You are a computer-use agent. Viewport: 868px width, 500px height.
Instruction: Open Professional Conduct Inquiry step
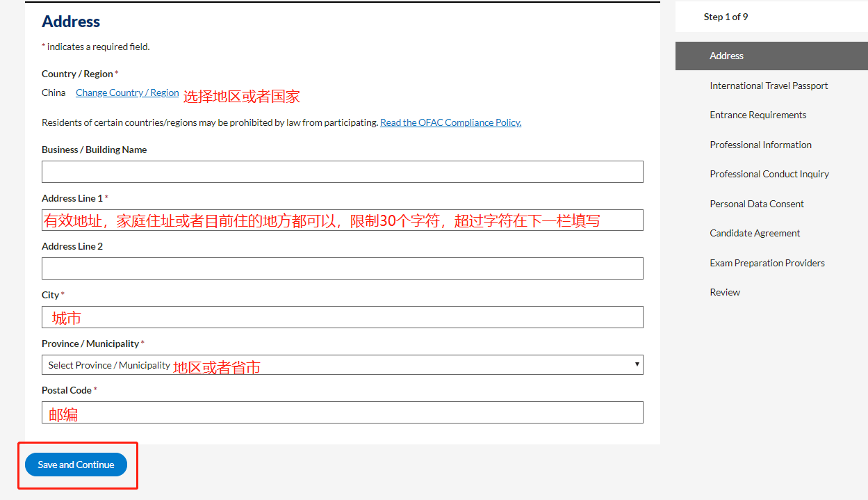click(769, 174)
